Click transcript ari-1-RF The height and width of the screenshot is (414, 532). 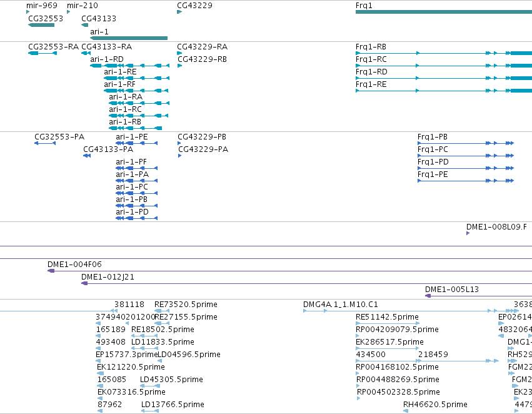136,91
